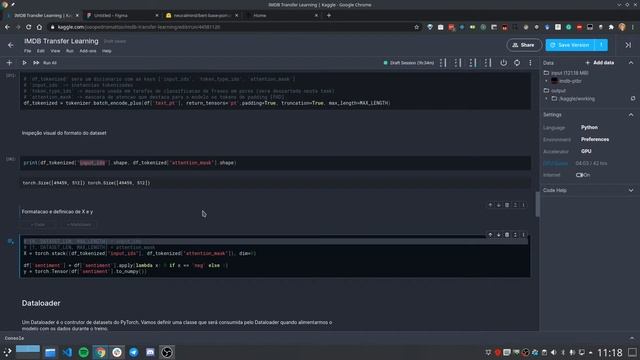Run the selected code cell from gutter icon
Image resolution: width=640 pixels, height=360 pixels.
click(x=11, y=242)
